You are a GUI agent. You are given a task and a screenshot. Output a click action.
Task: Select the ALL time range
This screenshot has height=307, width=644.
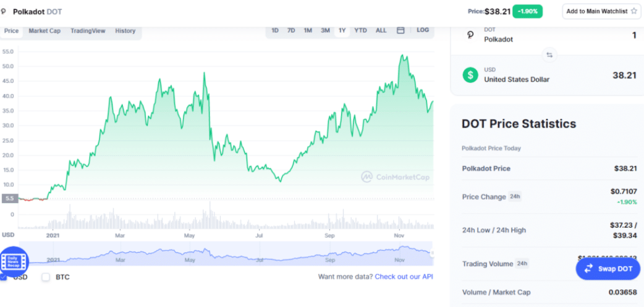[x=381, y=30]
